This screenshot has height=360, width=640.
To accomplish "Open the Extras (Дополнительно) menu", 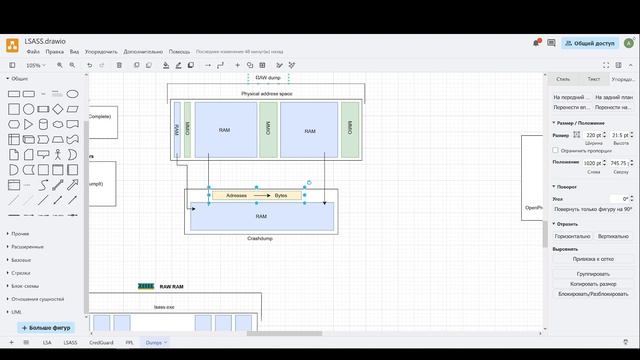I will 143,52.
